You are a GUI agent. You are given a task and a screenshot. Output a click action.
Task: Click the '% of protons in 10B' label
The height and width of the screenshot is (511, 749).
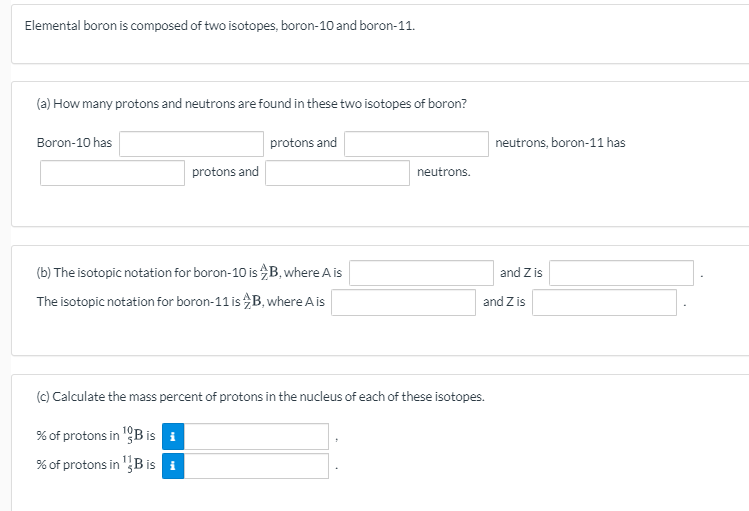94,436
